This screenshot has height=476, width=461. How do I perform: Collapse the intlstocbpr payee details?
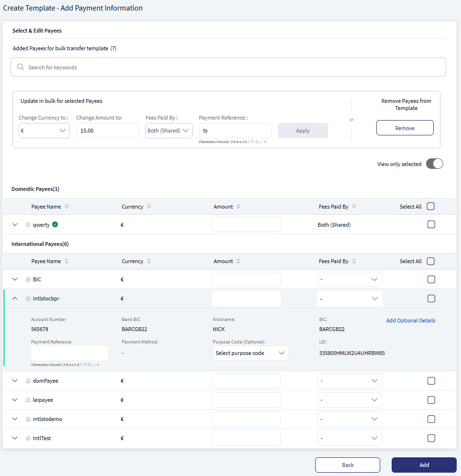click(14, 299)
